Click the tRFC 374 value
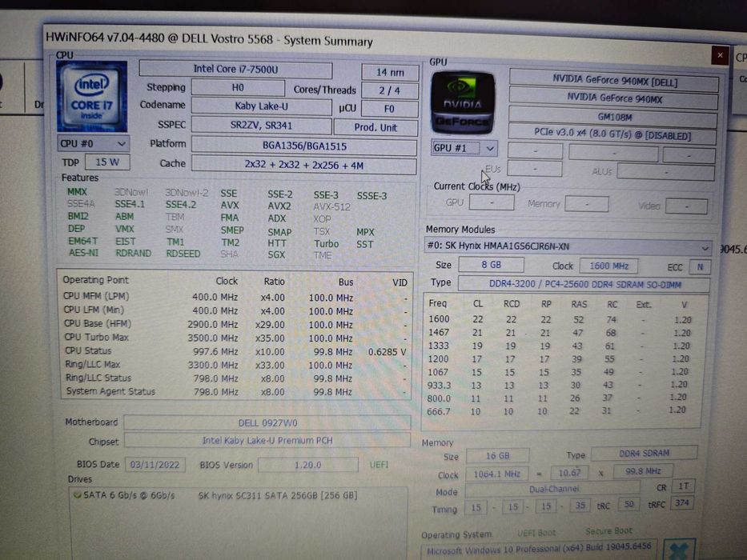Viewport: 747px width, 560px height. tap(681, 503)
